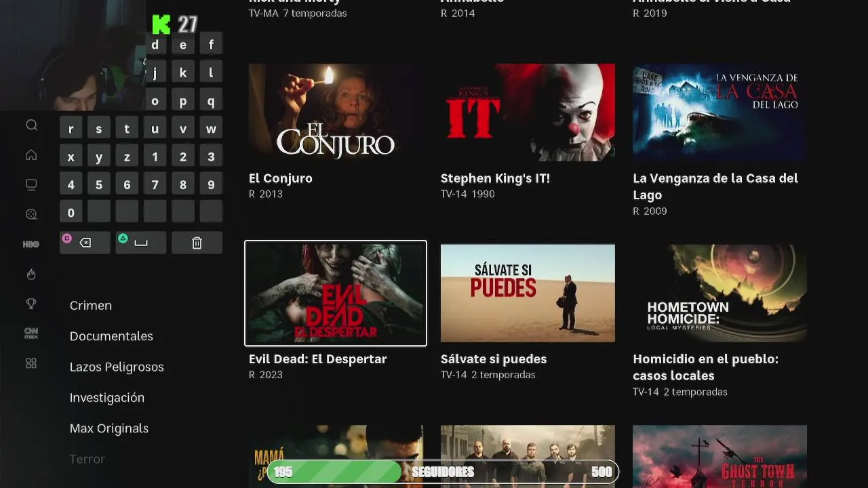Select digit 8 on the keyboard
This screenshot has height=488, width=868.
pyautogui.click(x=183, y=185)
